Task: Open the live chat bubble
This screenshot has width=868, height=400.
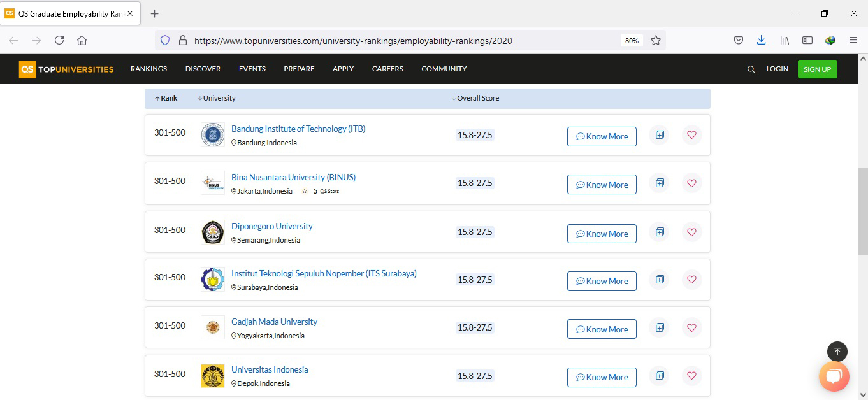Action: [x=834, y=376]
